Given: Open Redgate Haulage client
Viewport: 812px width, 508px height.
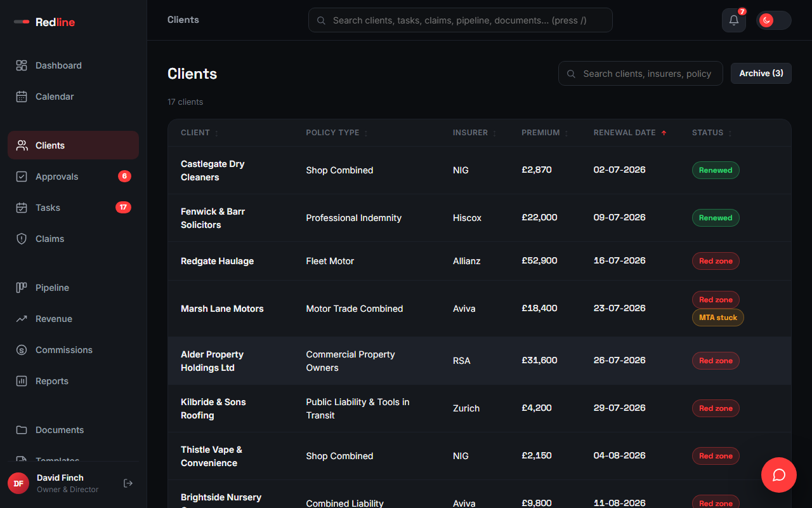Looking at the screenshot, I should click(x=217, y=261).
